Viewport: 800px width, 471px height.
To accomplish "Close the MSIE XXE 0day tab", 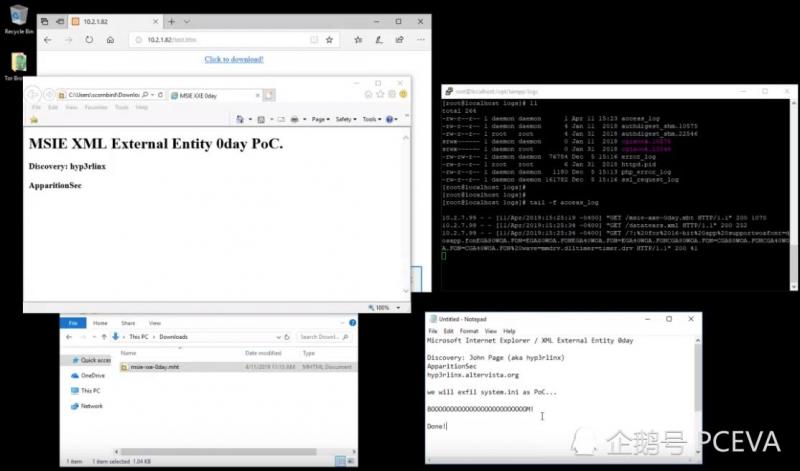I will pyautogui.click(x=257, y=95).
